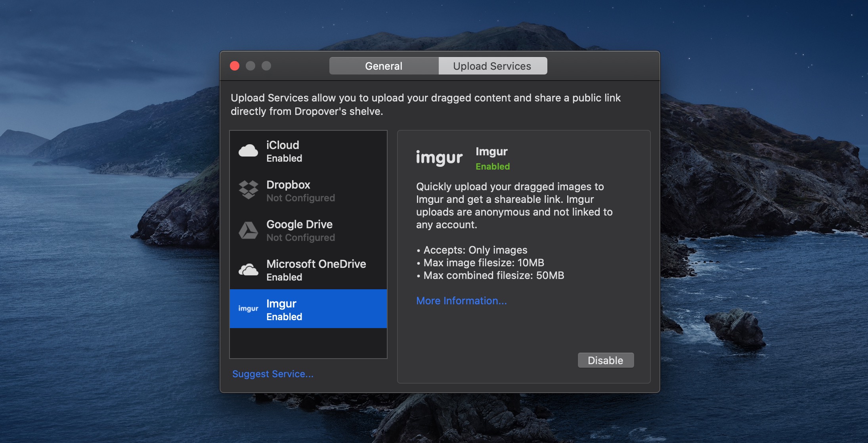The width and height of the screenshot is (868, 443).
Task: Click the small imgur logo in list
Action: (x=248, y=309)
